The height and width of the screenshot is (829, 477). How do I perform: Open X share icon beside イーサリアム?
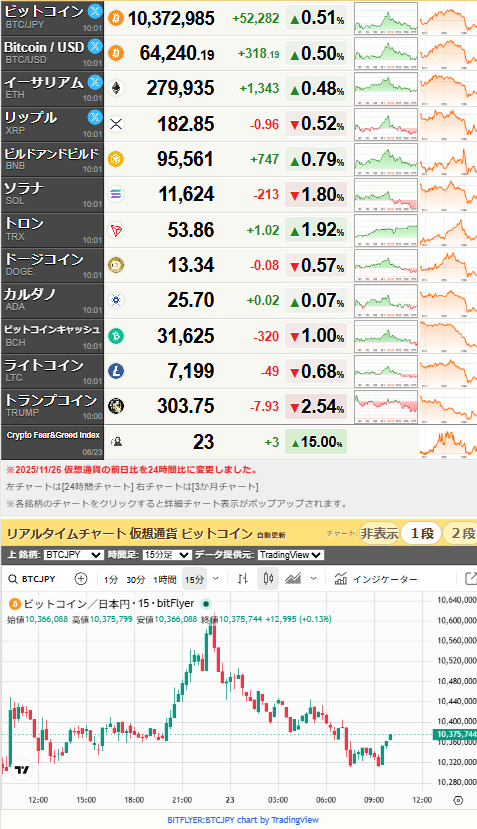(x=95, y=82)
